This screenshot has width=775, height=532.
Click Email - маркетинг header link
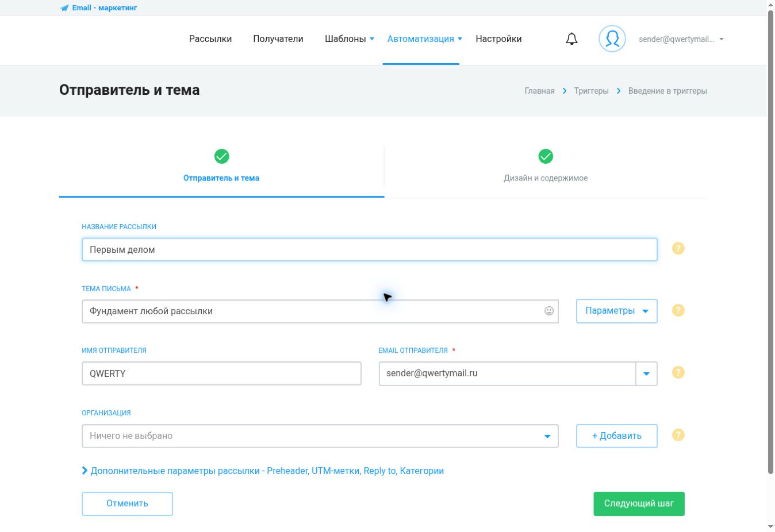point(105,8)
